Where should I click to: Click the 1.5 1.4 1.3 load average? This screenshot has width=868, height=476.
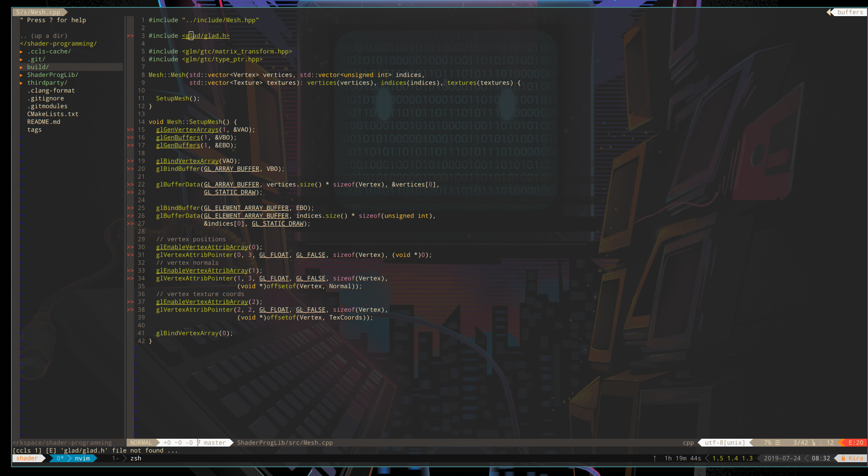click(733, 459)
